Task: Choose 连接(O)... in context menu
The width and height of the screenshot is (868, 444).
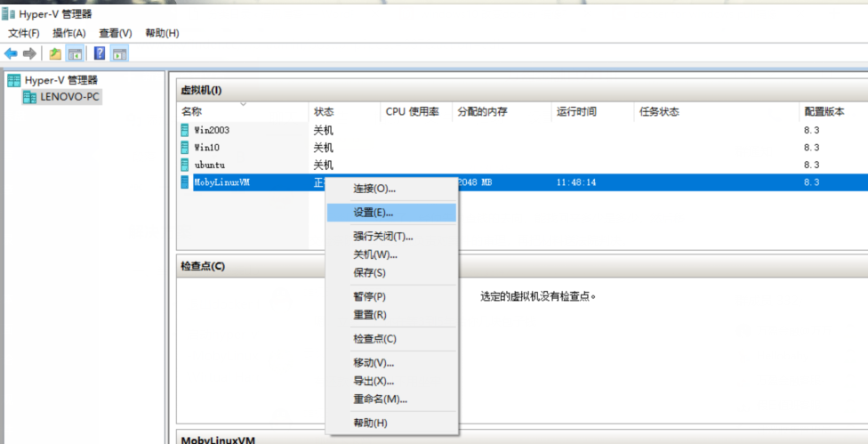Action: click(x=391, y=189)
